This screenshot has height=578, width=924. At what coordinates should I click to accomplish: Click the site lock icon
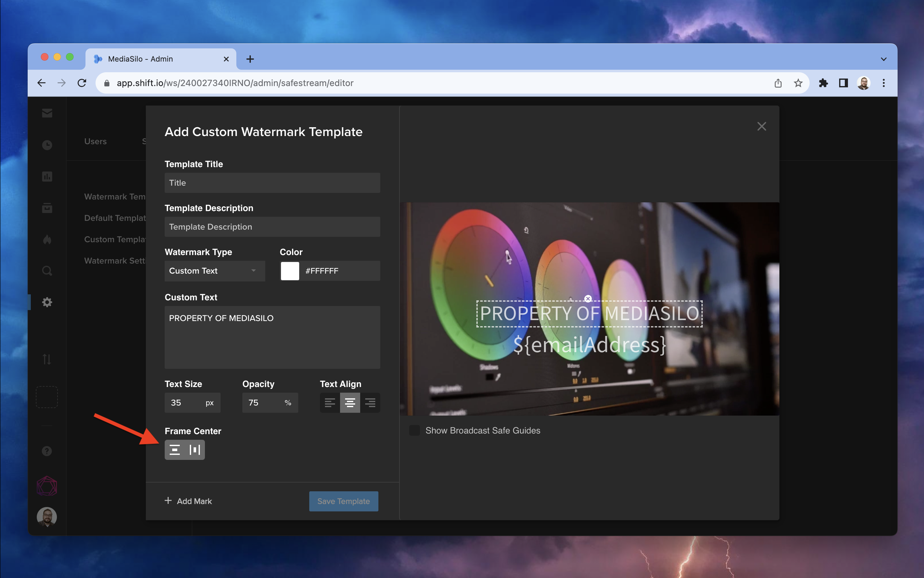(x=107, y=83)
